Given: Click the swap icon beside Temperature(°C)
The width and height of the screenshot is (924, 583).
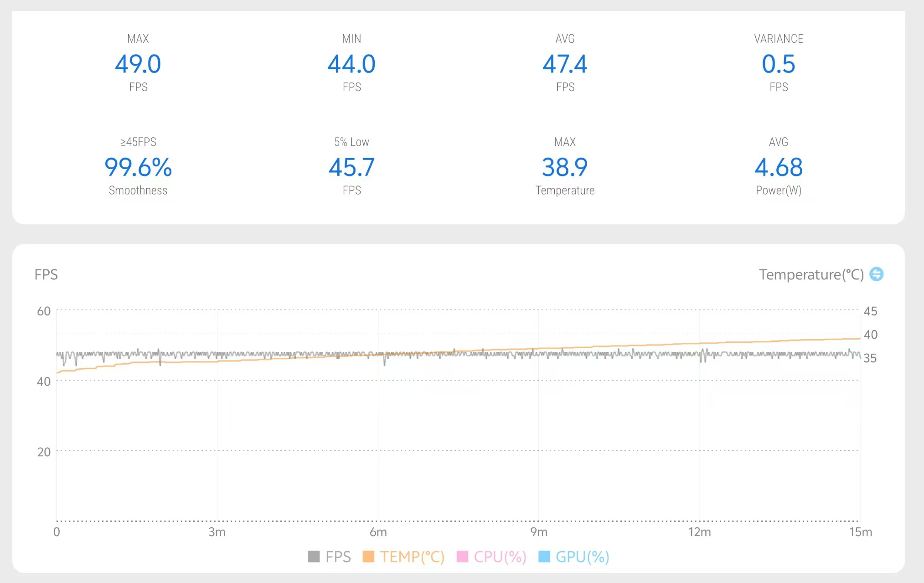Looking at the screenshot, I should (x=876, y=274).
